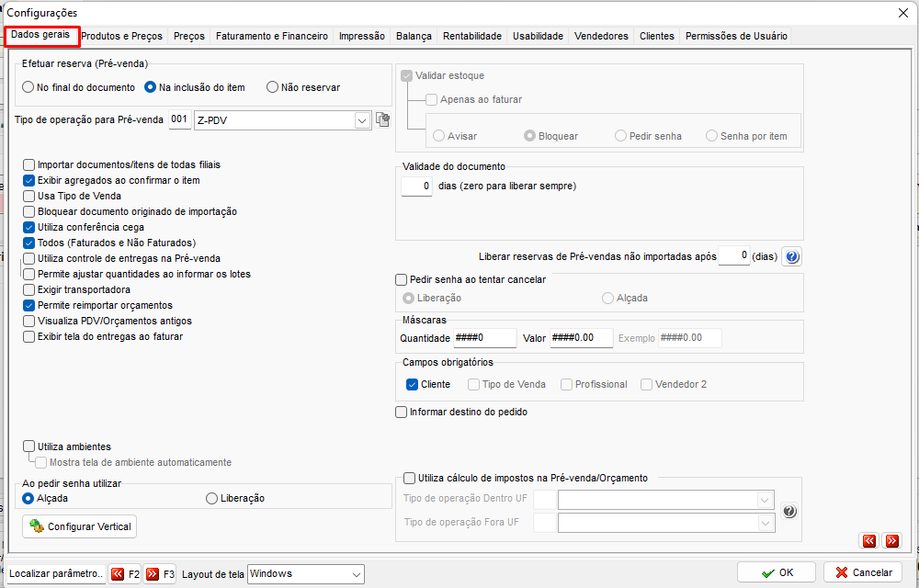Enable Utiliza cálculo de impostos na Pré-venda/Orçamento
The image size is (919, 588).
tap(410, 479)
